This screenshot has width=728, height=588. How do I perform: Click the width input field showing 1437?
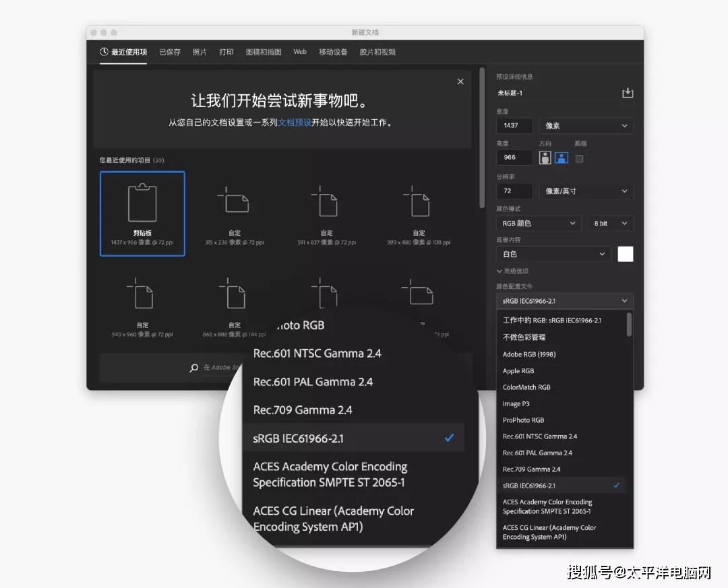pyautogui.click(x=514, y=125)
